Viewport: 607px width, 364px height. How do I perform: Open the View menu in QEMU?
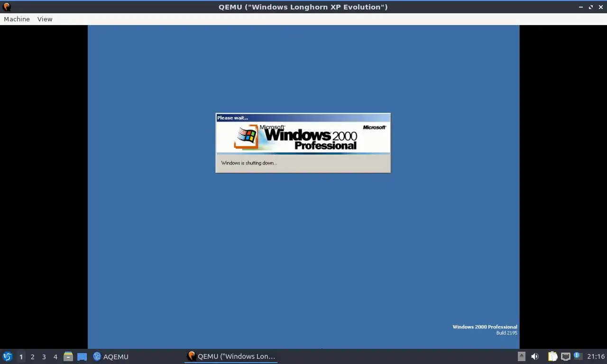coord(45,19)
